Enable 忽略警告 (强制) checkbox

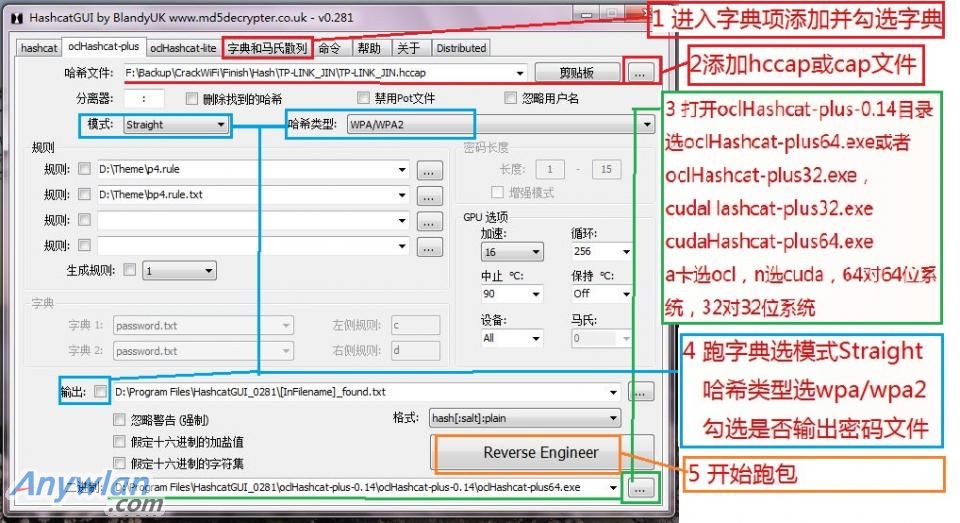tap(119, 420)
